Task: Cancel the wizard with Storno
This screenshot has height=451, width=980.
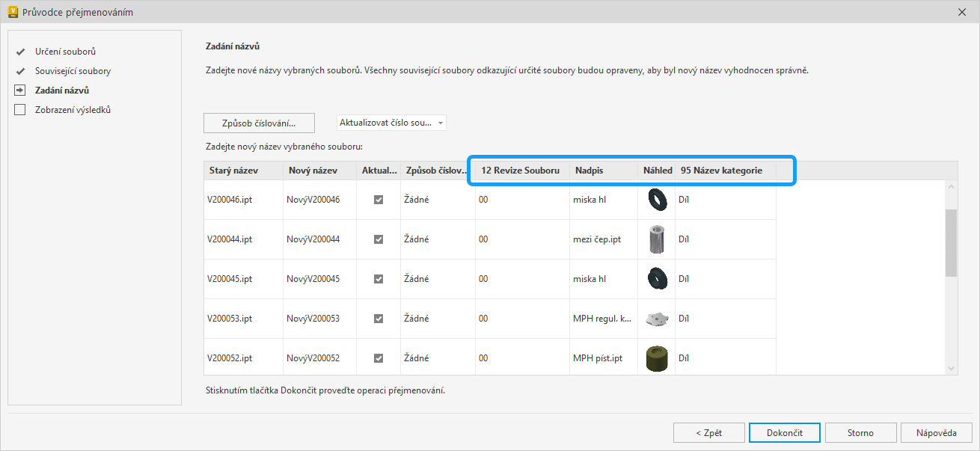Action: tap(860, 433)
